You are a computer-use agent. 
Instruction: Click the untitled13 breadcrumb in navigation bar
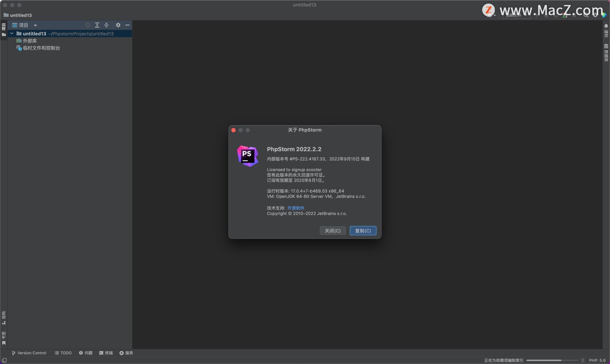tap(17, 15)
